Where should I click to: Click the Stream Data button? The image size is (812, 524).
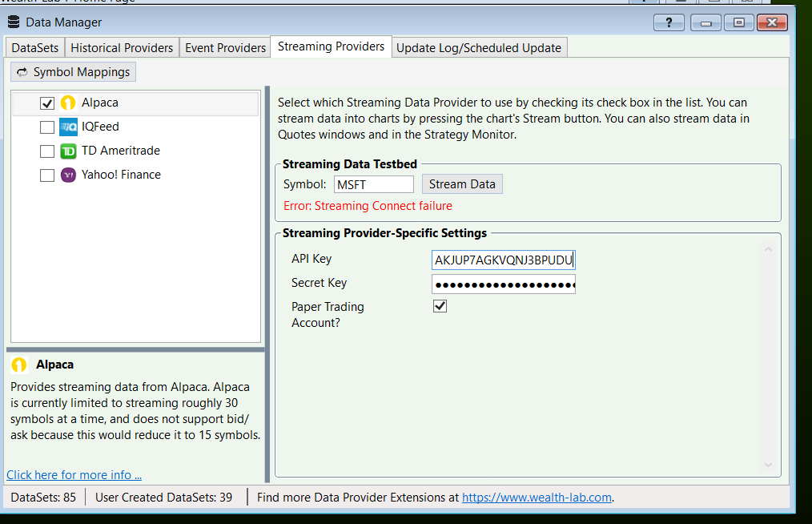tap(462, 184)
